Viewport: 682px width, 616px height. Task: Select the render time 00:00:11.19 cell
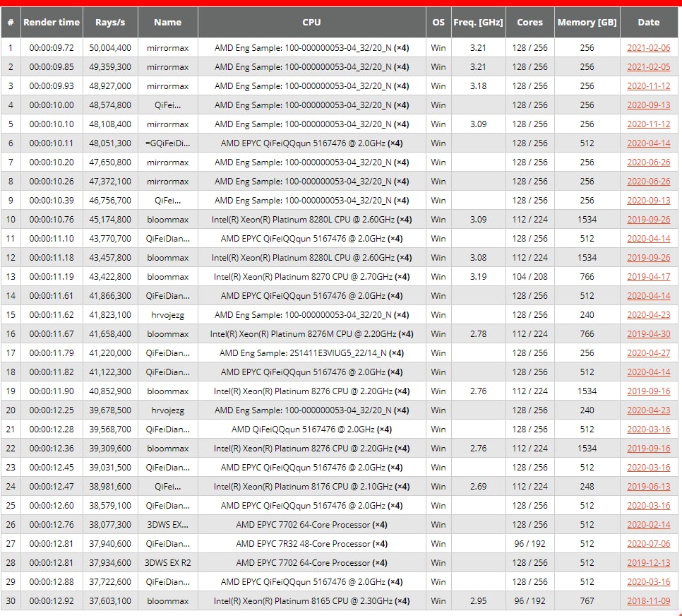[52, 277]
